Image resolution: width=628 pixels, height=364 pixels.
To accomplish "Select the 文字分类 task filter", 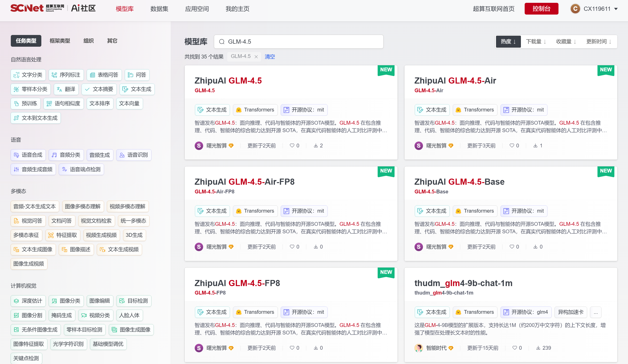I will [28, 75].
